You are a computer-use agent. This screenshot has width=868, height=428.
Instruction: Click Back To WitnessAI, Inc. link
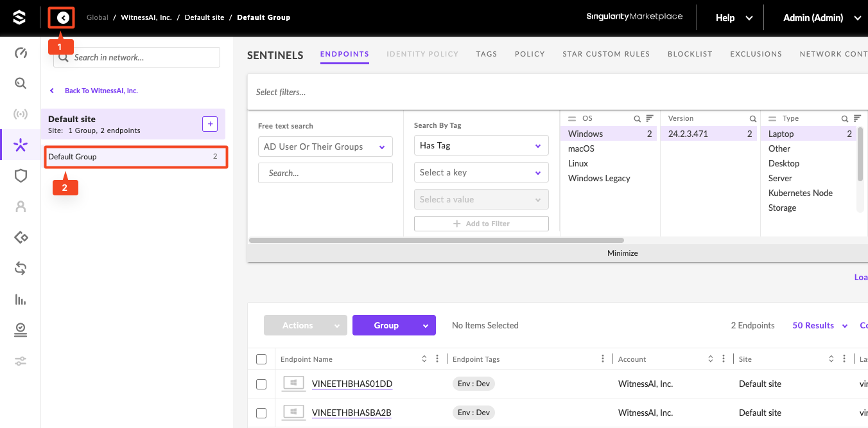pos(101,91)
